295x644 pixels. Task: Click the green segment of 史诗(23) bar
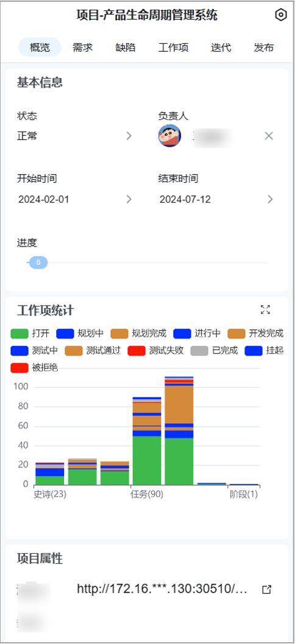click(x=49, y=480)
